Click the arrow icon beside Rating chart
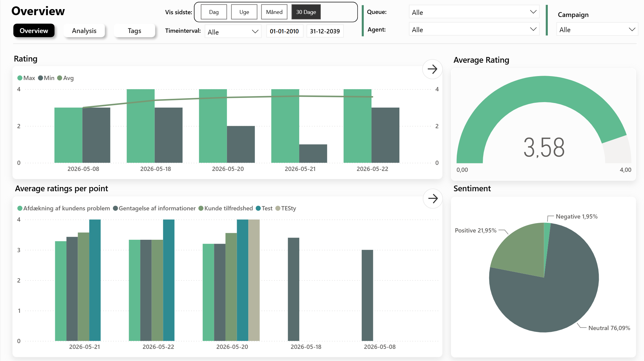644x361 pixels. point(432,69)
